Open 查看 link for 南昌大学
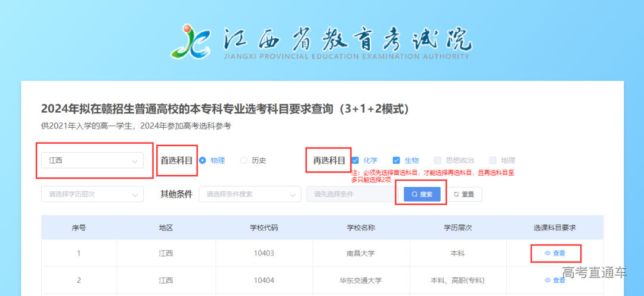Viewport: 644px width, 296px height. coord(559,254)
